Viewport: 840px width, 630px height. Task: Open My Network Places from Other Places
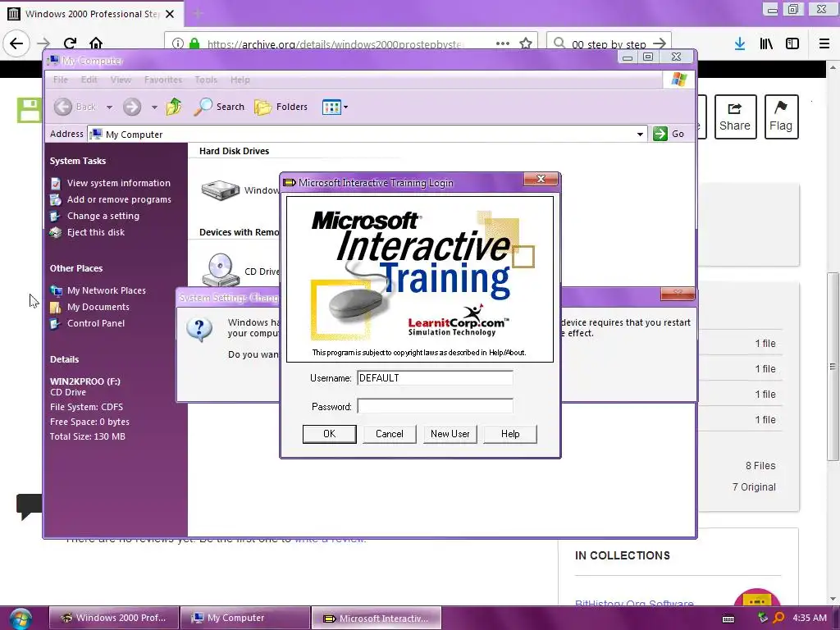pos(106,290)
